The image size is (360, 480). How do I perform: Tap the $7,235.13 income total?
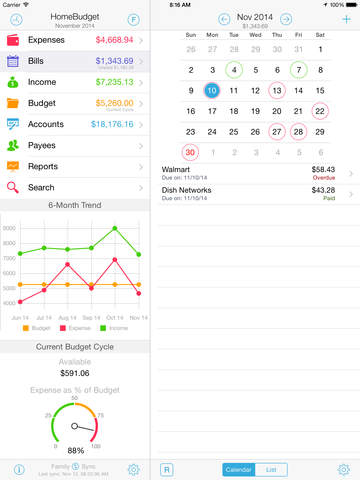(114, 82)
